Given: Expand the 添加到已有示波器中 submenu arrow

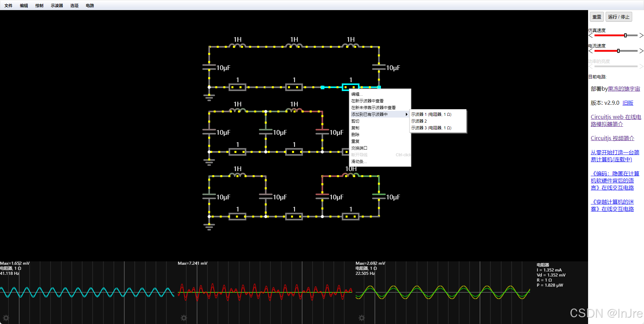Looking at the screenshot, I should tap(406, 114).
